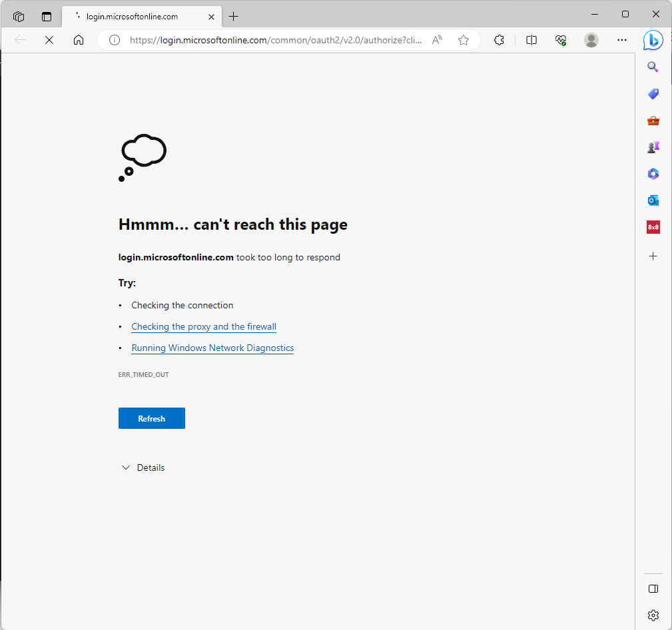Click the bold "login.microsoftonline.com" text in message
The height and width of the screenshot is (630, 672).
click(176, 257)
